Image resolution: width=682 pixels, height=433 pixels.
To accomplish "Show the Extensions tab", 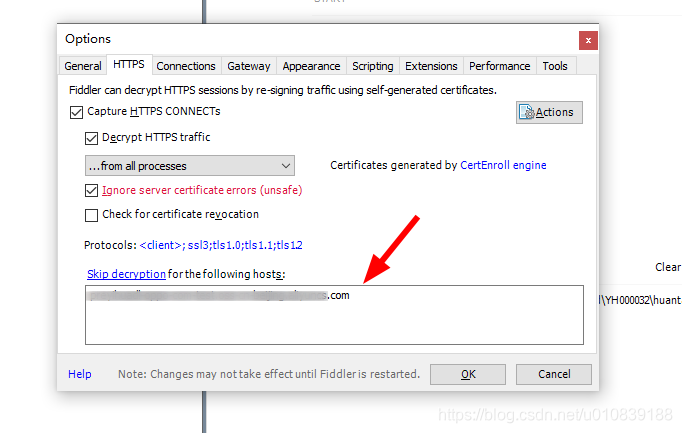I will pos(431,66).
